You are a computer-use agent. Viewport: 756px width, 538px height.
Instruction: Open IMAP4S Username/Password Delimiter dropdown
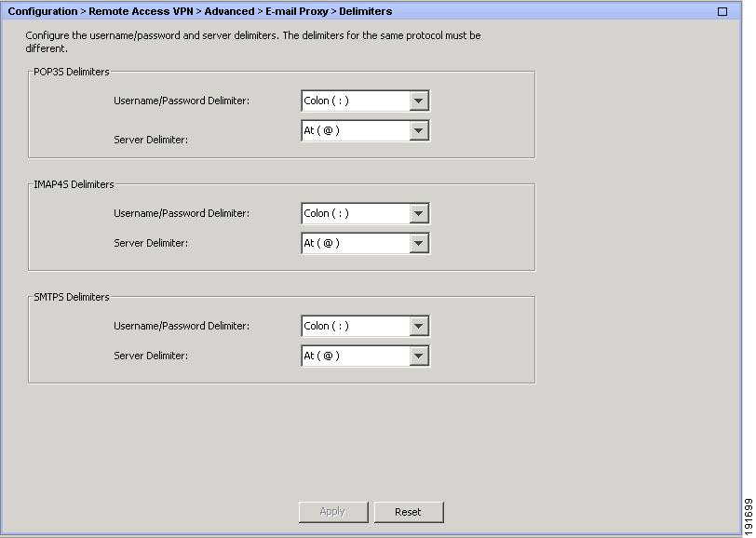pyautogui.click(x=365, y=213)
